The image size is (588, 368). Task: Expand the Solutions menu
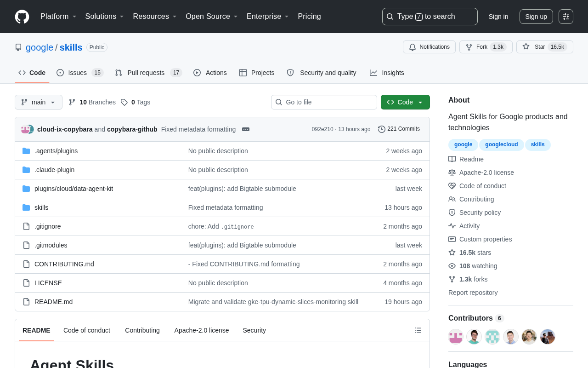point(105,17)
